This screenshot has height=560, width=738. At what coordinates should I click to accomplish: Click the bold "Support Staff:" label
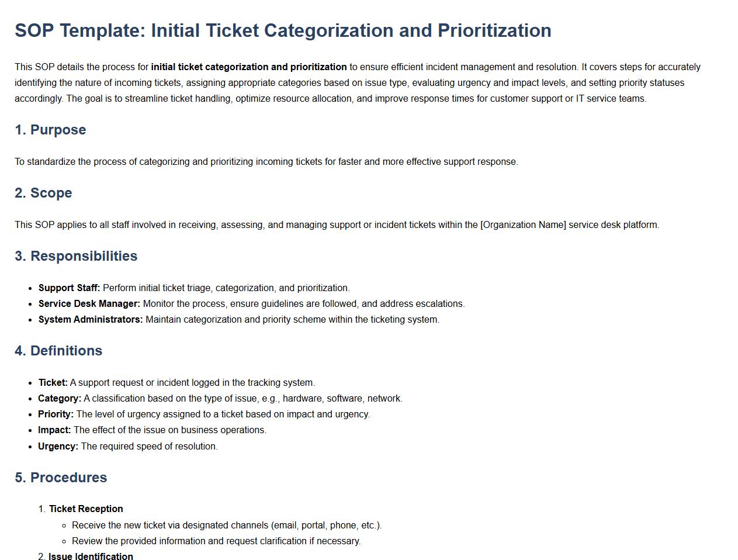tap(69, 288)
